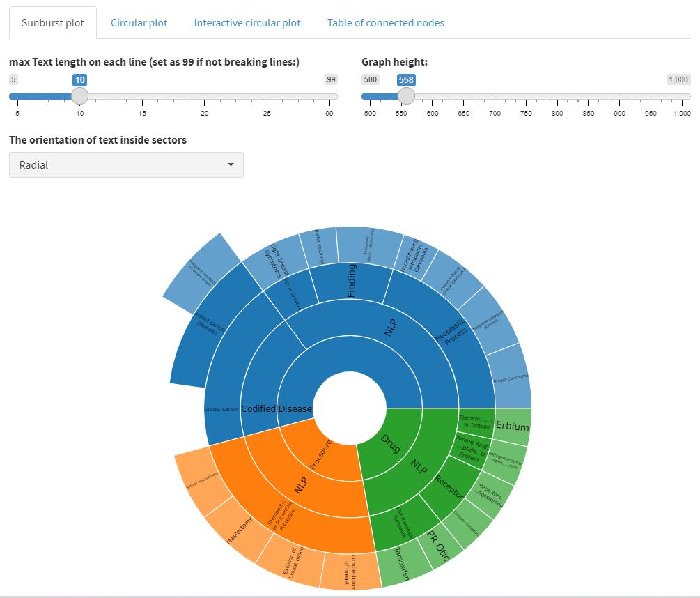Select the Receptor sector in green region
The height and width of the screenshot is (598, 700).
pyautogui.click(x=449, y=485)
